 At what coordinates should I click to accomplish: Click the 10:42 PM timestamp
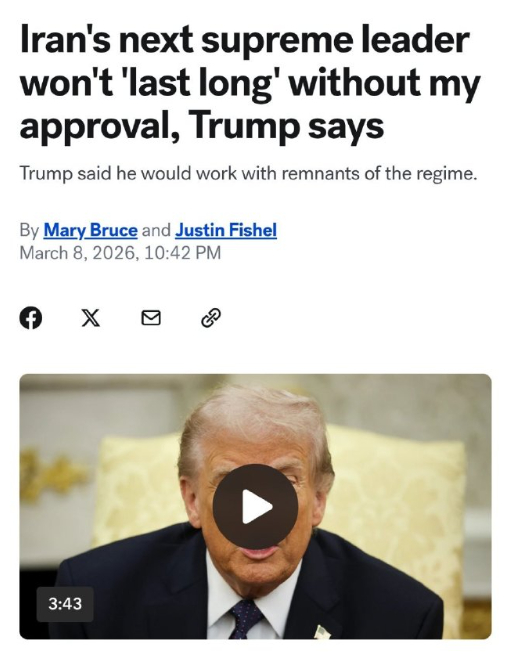click(x=182, y=253)
